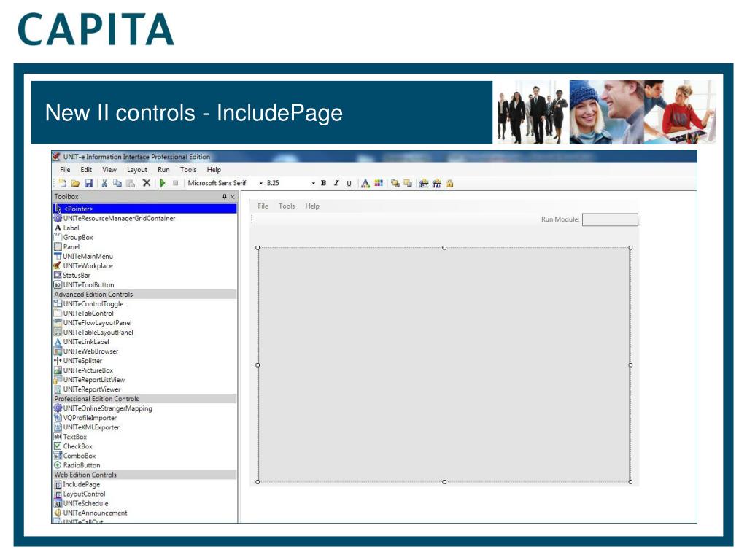Select the RadioButton control in Toolbox
The image size is (747, 560).
(x=145, y=466)
